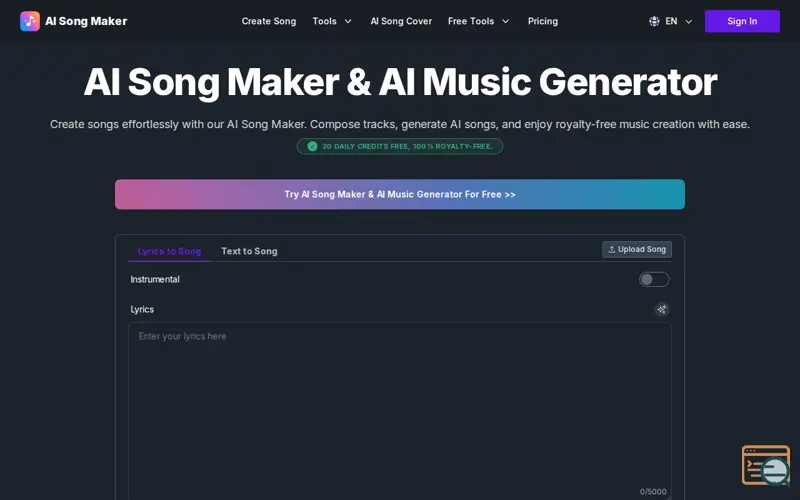Switch to the Text to Song tab
This screenshot has height=500, width=800.
(x=249, y=251)
